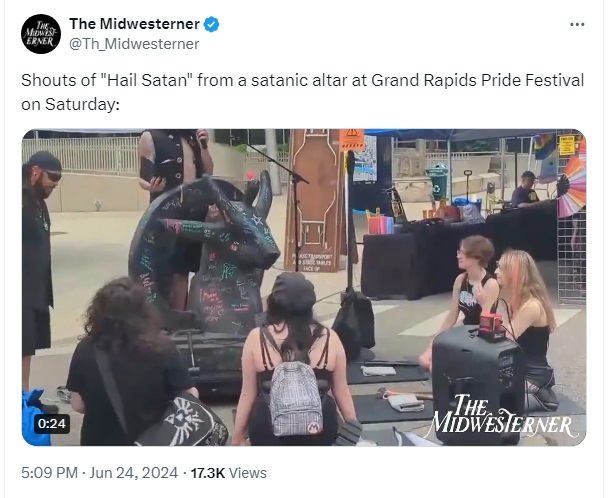Screen dimensions: 610x498
Task: Click the green recycling bin in video
Action: pos(439,180)
